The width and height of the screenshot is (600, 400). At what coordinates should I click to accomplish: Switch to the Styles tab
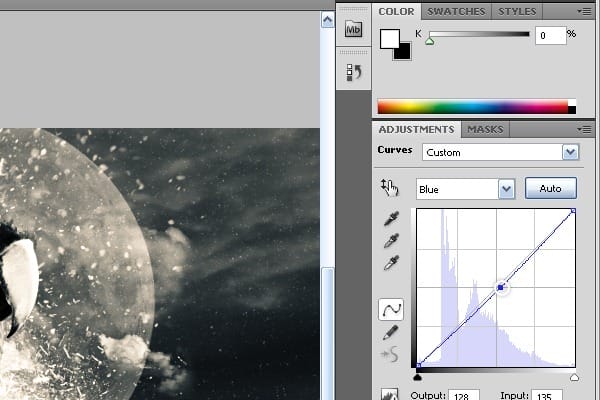click(516, 12)
